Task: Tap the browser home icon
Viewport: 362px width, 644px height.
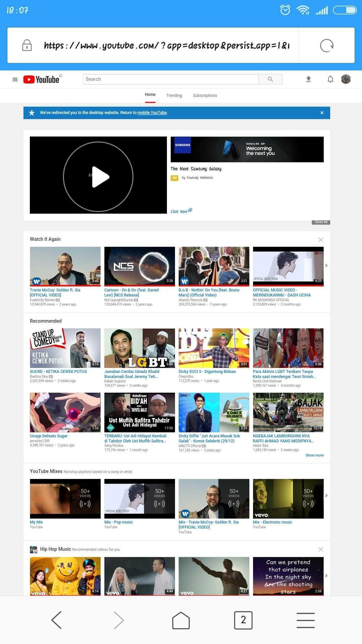Action: [181, 620]
